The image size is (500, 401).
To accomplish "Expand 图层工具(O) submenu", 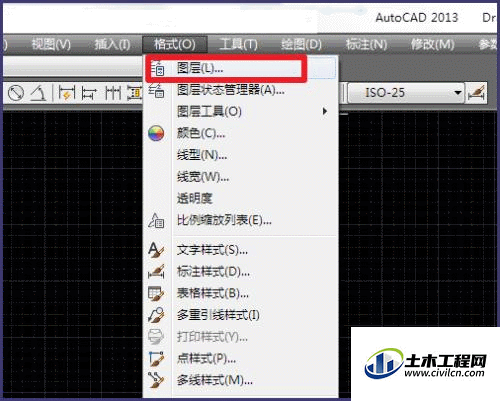I will click(x=240, y=111).
